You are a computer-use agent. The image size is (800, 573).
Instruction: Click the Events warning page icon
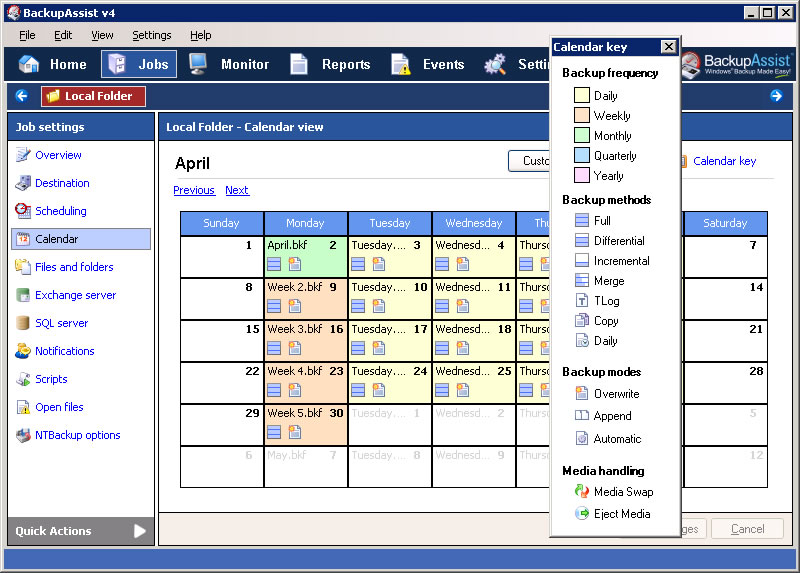[401, 64]
